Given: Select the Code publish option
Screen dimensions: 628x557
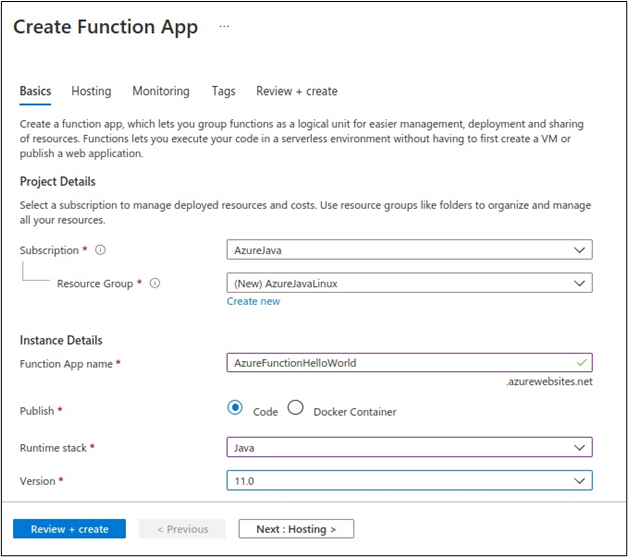Looking at the screenshot, I should (x=235, y=408).
